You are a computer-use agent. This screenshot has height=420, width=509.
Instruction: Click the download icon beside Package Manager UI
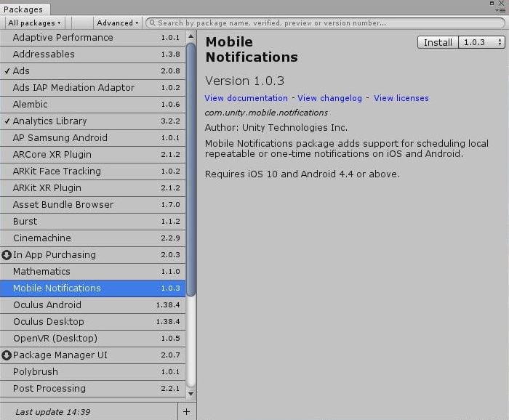pos(7,355)
